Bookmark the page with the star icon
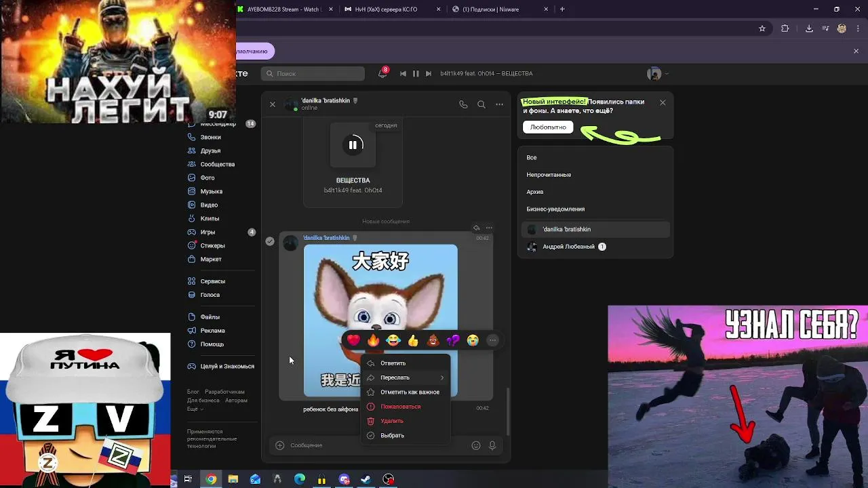Screen dimensions: 868x488 (762, 28)
